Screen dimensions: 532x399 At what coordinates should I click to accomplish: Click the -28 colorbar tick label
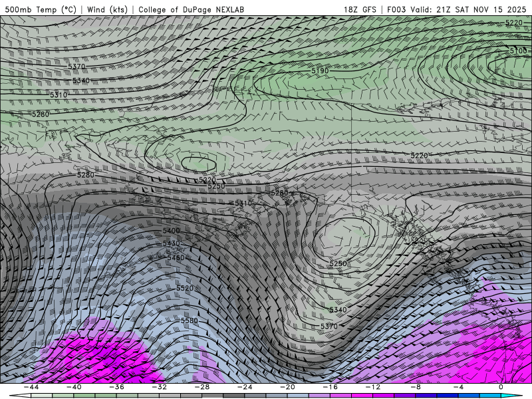202,387
